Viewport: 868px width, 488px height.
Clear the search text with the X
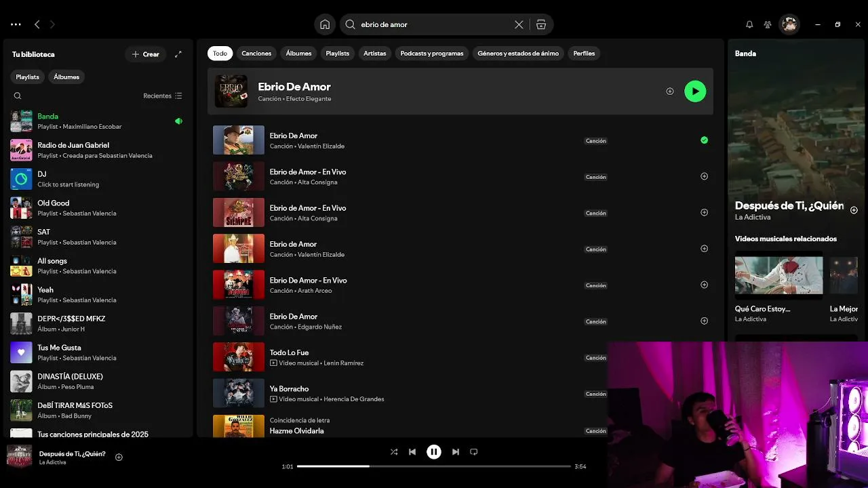[519, 24]
